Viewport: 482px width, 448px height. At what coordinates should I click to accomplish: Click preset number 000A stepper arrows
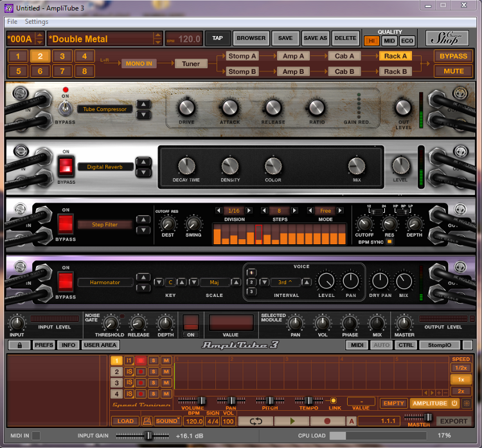39,39
